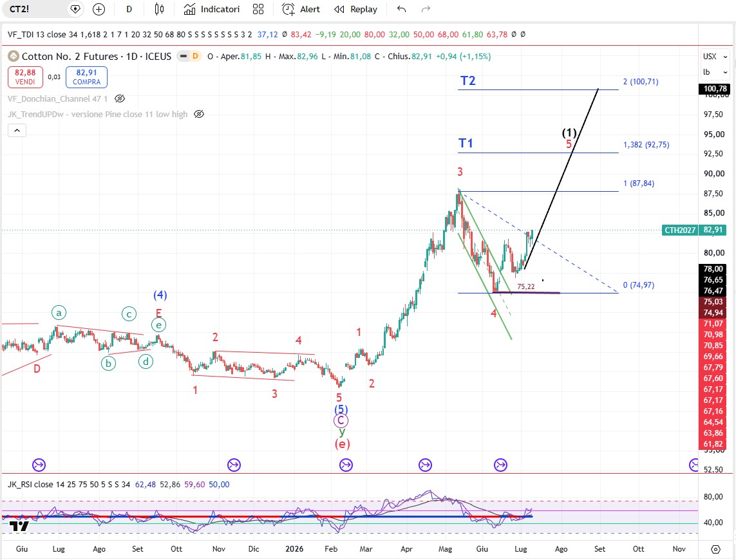Open the D timeframe interval selector

point(129,9)
